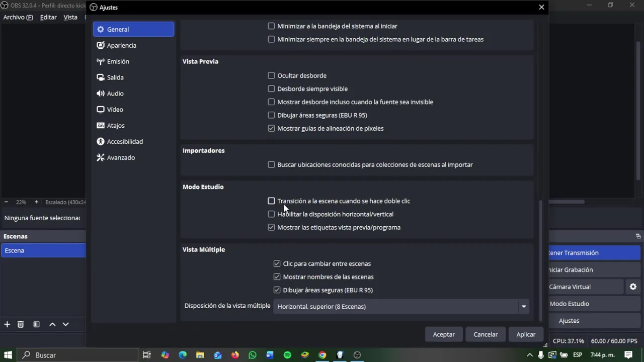Click the Aceptar button
Image resolution: width=644 pixels, height=362 pixels.
(x=444, y=334)
